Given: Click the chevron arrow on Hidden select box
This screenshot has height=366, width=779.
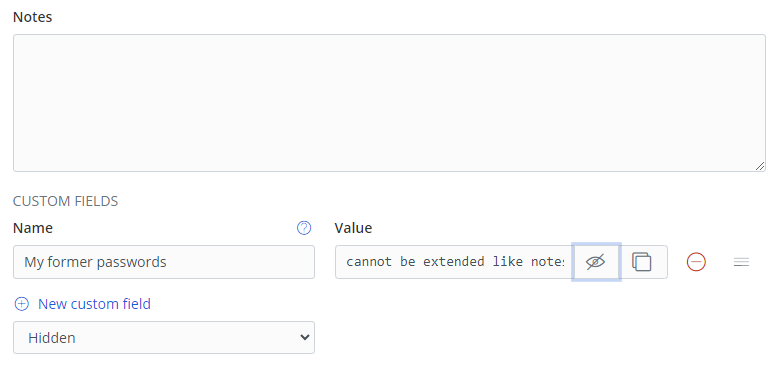Looking at the screenshot, I should click(305, 338).
